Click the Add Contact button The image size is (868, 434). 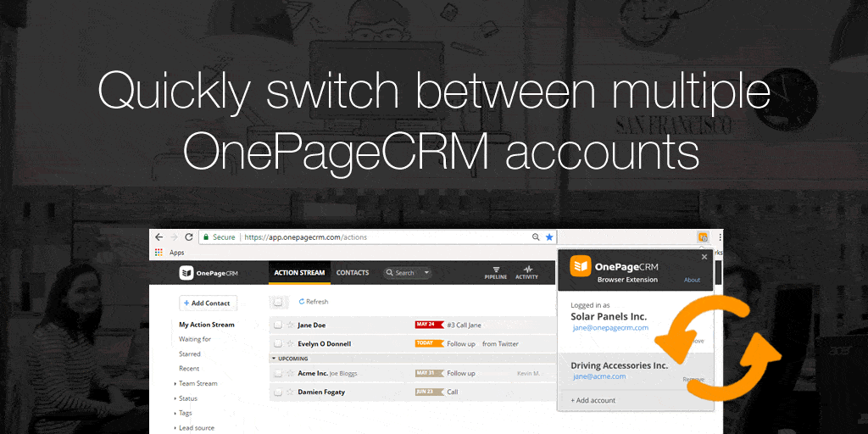tap(208, 303)
